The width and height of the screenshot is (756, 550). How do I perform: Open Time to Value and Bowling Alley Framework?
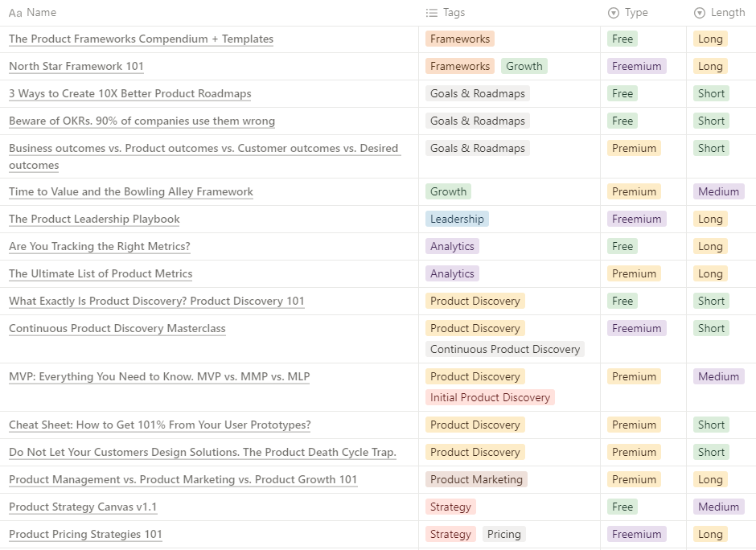[x=130, y=192]
